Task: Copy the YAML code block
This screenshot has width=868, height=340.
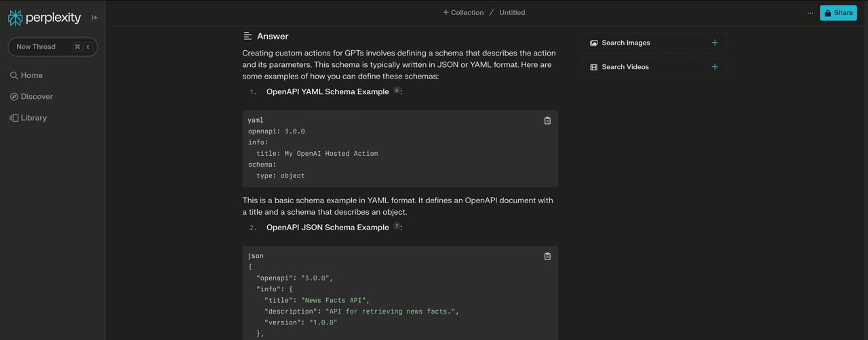Action: [547, 121]
